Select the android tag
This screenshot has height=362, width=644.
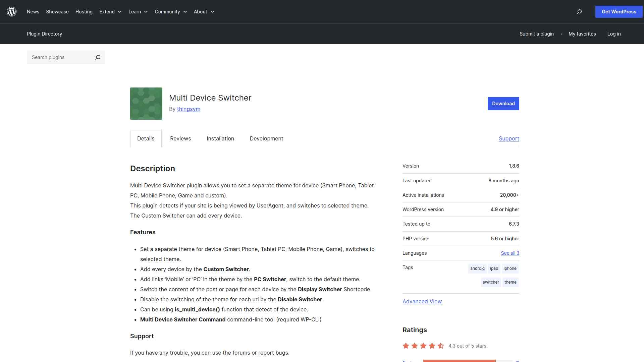tap(477, 268)
